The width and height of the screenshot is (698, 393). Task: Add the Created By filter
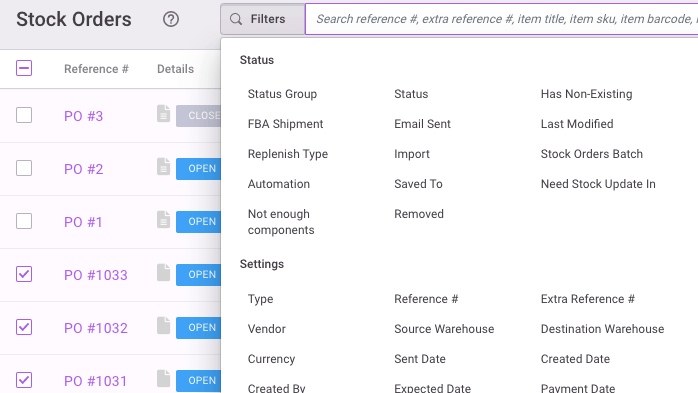coord(276,388)
